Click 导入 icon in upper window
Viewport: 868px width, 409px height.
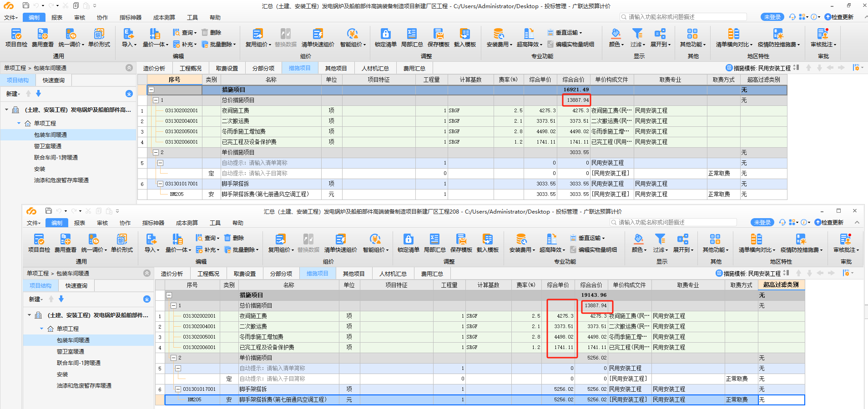(128, 34)
